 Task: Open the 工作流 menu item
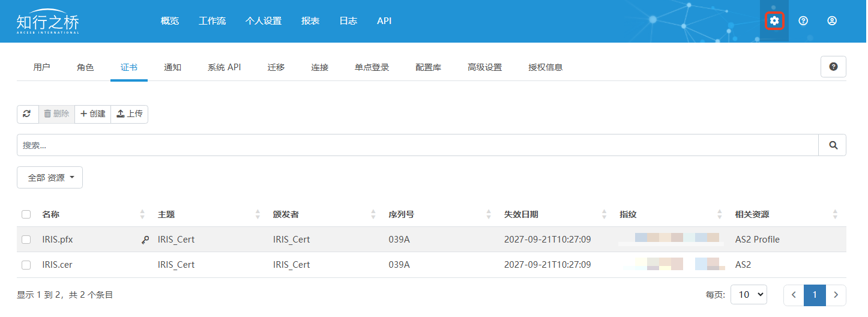[x=212, y=21]
